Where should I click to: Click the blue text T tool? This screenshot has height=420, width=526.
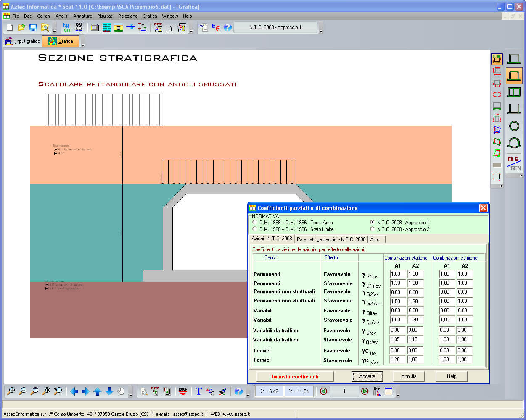click(x=198, y=391)
